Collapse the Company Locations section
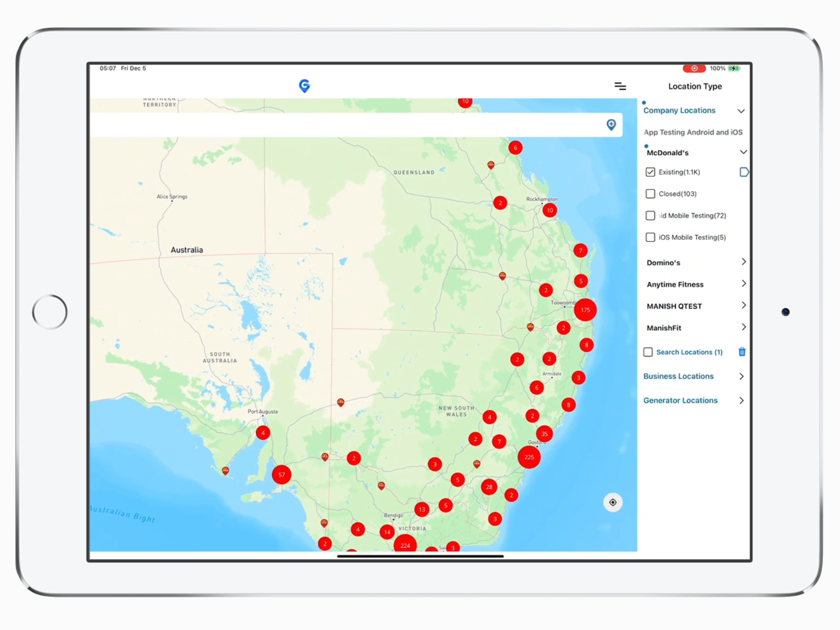 (741, 111)
